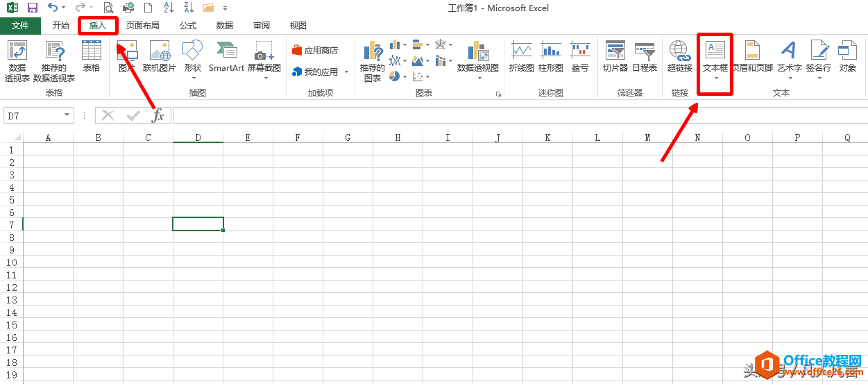Switch to the 公式 tab

point(188,26)
